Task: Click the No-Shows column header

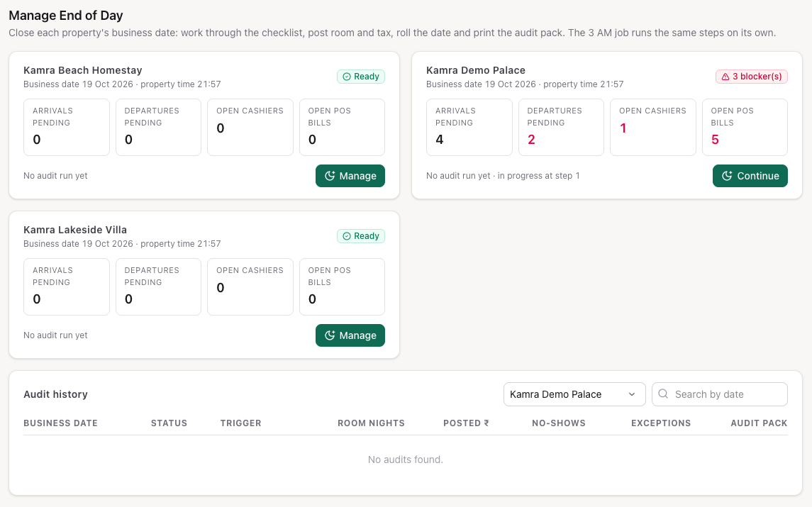Action: (x=559, y=423)
